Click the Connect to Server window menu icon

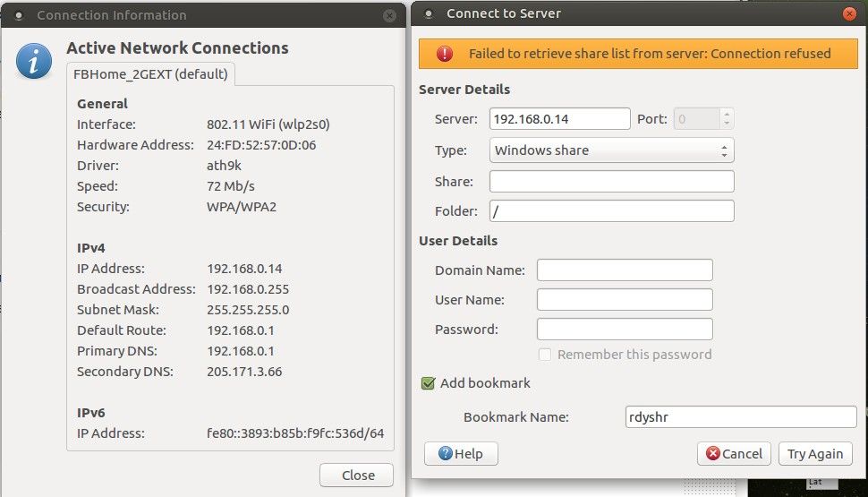[428, 14]
